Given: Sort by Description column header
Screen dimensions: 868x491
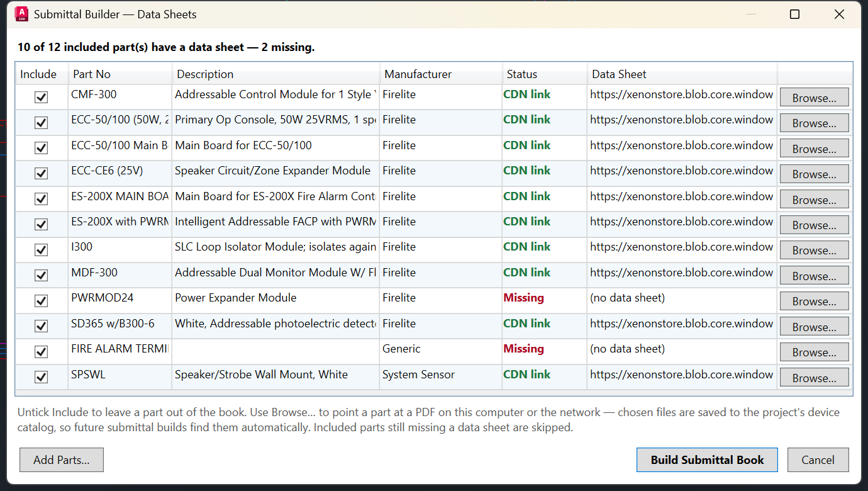Looking at the screenshot, I should pos(275,74).
